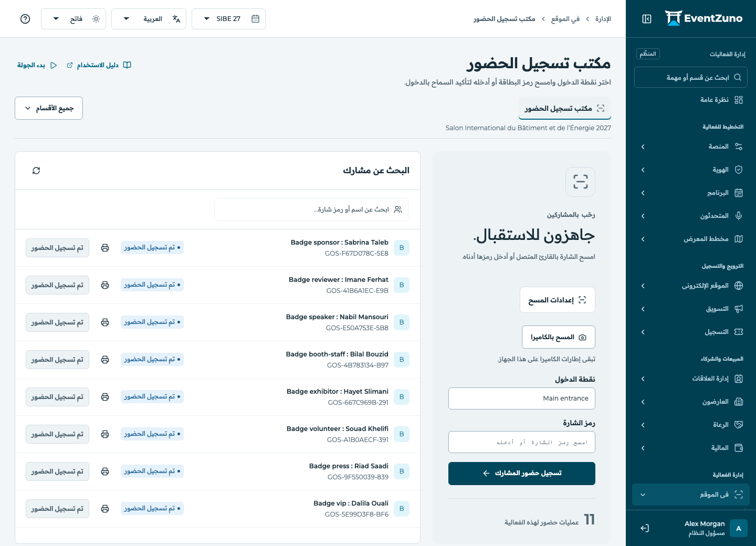Open the العربية language dropdown
This screenshot has height=546, width=756.
coord(149,19)
